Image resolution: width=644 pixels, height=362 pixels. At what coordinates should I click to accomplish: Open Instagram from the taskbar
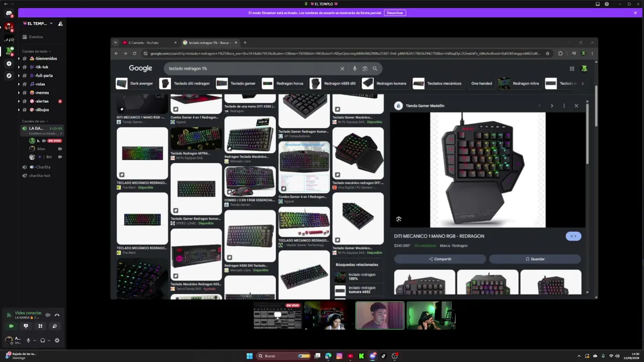pos(339,356)
